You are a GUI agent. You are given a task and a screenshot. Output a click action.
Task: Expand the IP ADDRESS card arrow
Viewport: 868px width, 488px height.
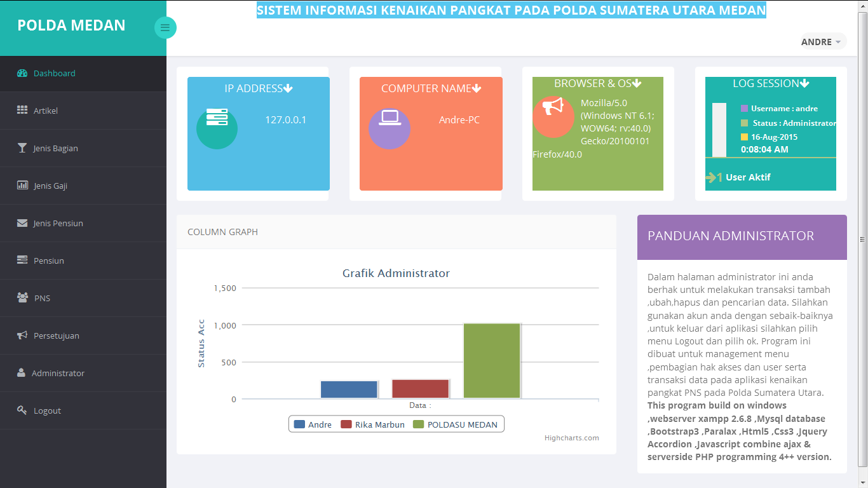288,89
